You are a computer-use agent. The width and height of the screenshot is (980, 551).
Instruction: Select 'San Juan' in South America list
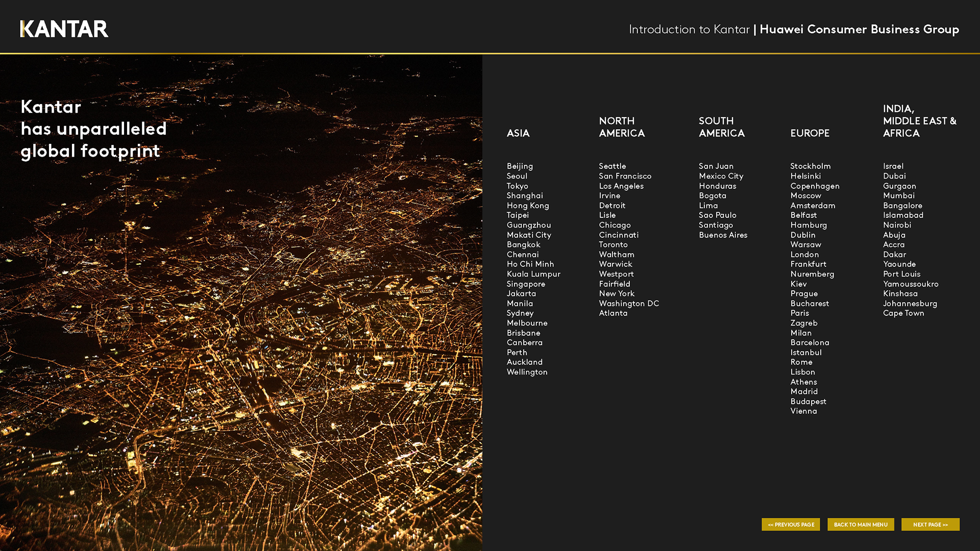pyautogui.click(x=716, y=166)
